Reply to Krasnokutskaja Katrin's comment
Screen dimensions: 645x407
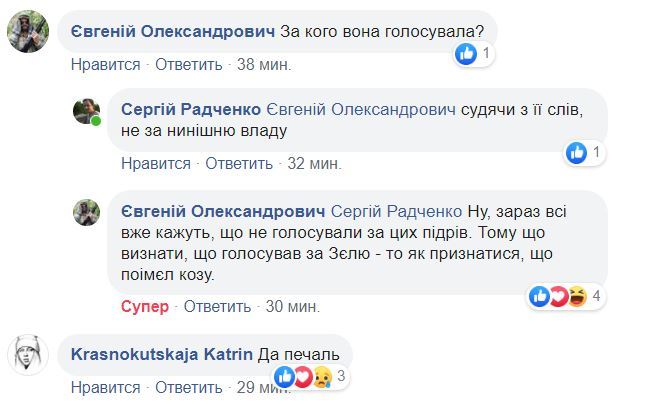pyautogui.click(x=187, y=387)
